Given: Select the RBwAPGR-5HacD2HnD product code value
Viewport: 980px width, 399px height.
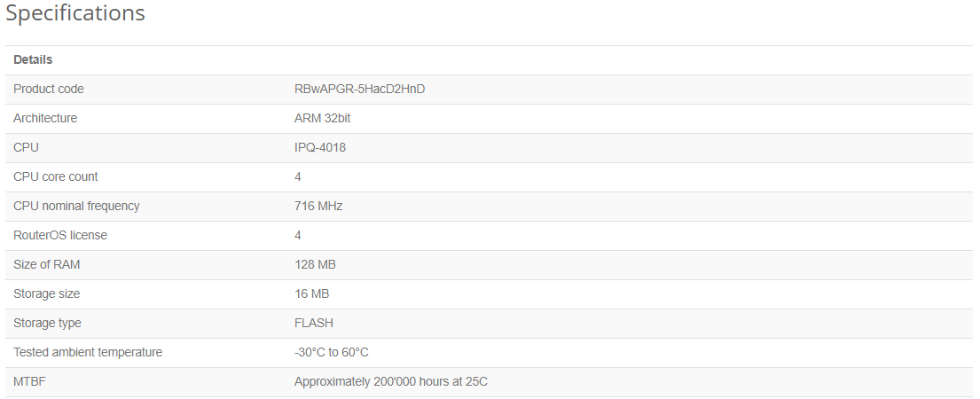Looking at the screenshot, I should point(359,90).
